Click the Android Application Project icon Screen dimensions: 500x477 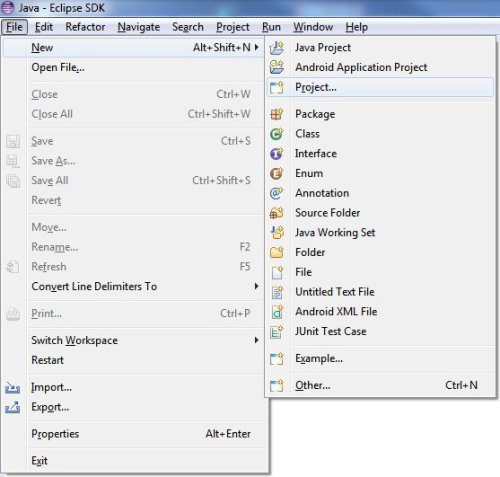[x=277, y=67]
